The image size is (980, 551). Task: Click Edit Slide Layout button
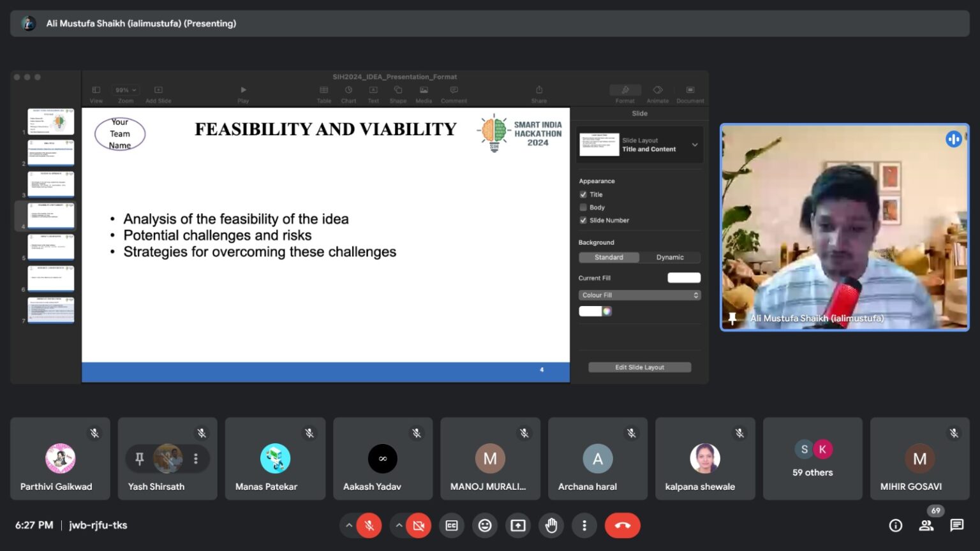coord(639,367)
